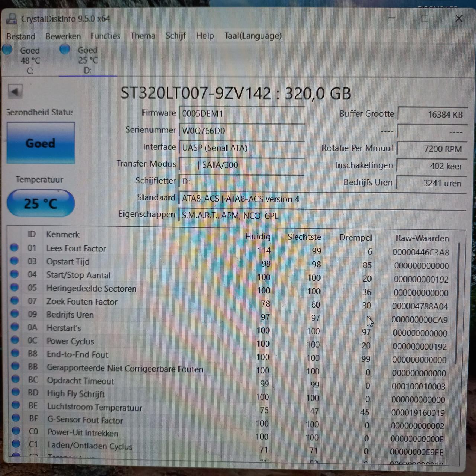Open the Functies menu
Screen dimensions: 476x476
point(105,36)
